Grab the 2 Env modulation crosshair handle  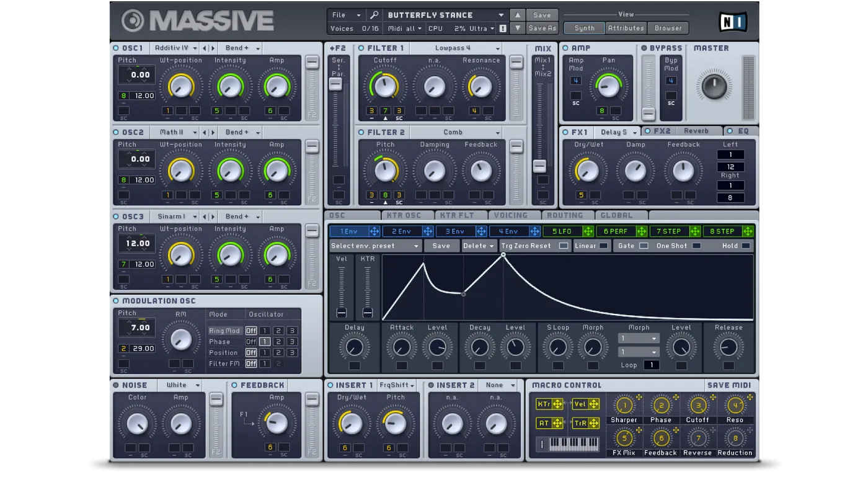click(x=428, y=231)
